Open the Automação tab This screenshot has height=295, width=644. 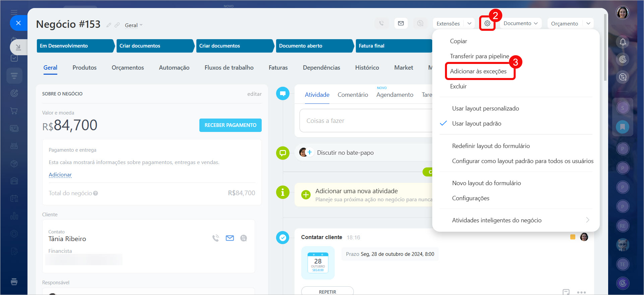tap(174, 68)
